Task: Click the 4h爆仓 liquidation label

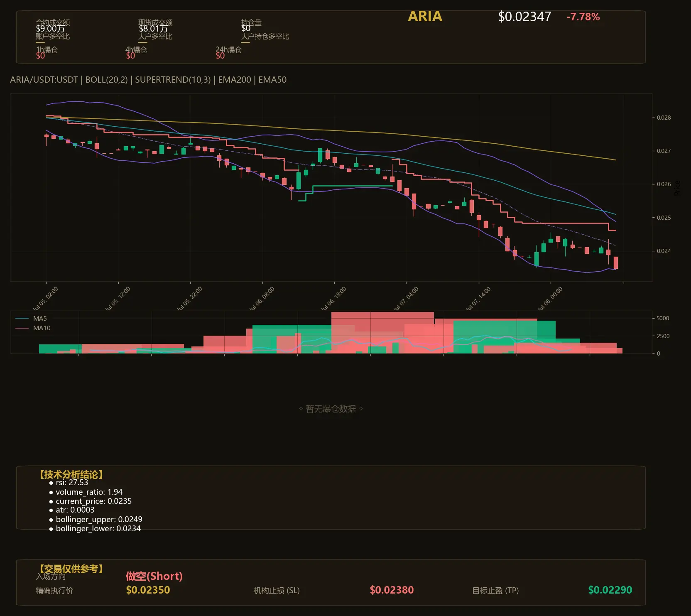Action: (x=136, y=50)
